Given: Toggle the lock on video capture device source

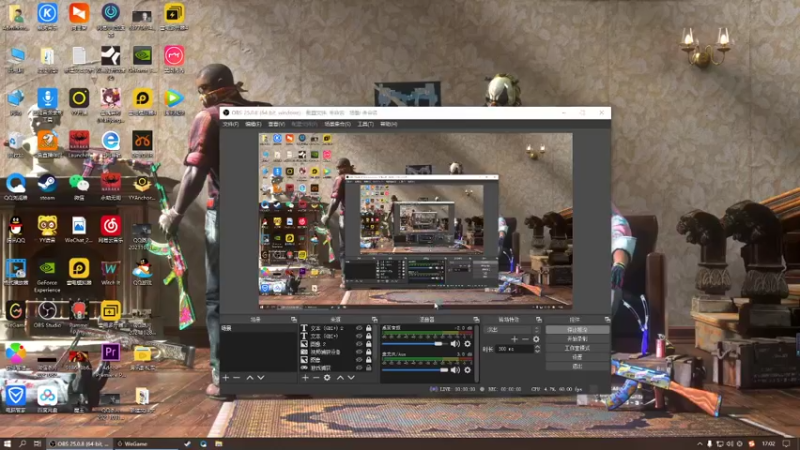Looking at the screenshot, I should click(368, 352).
